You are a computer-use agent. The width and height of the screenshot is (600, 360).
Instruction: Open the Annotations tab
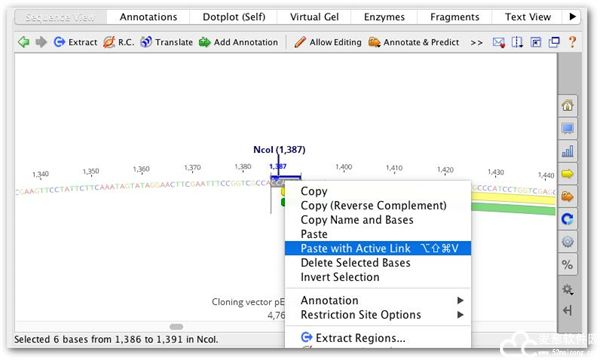point(148,17)
